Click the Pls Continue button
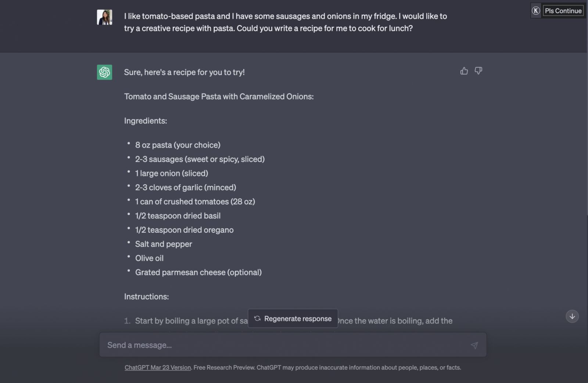Image resolution: width=588 pixels, height=383 pixels. (x=563, y=11)
